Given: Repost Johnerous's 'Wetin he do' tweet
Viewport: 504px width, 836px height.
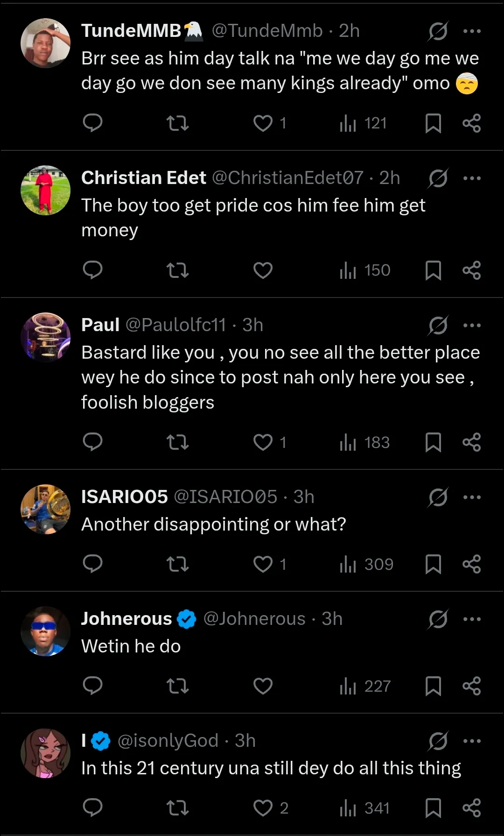Looking at the screenshot, I should coord(177,686).
